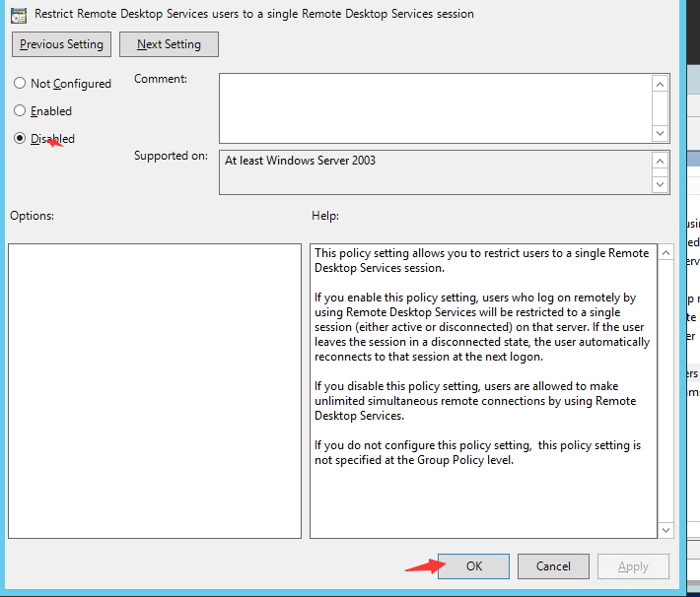Cancel the policy setting dialog
This screenshot has height=597, width=700.
[553, 566]
